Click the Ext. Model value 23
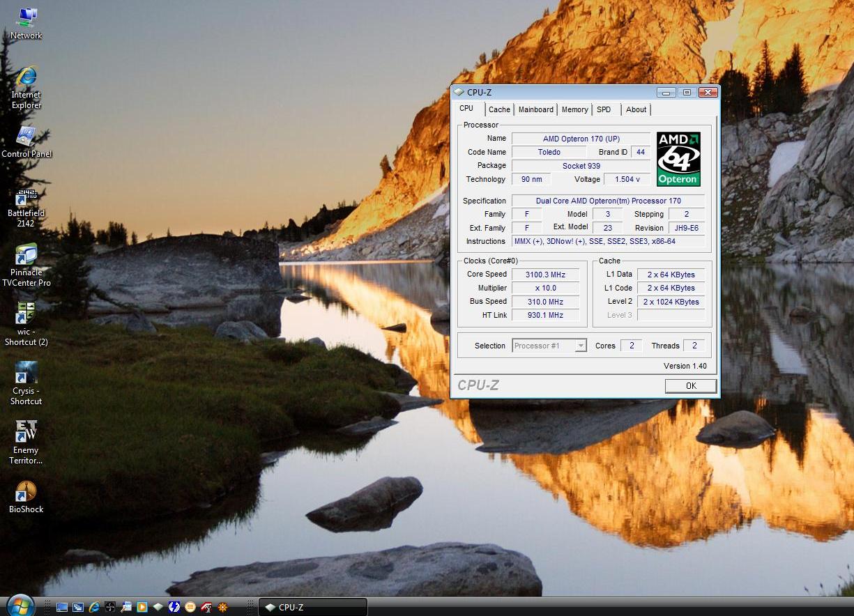 (607, 228)
